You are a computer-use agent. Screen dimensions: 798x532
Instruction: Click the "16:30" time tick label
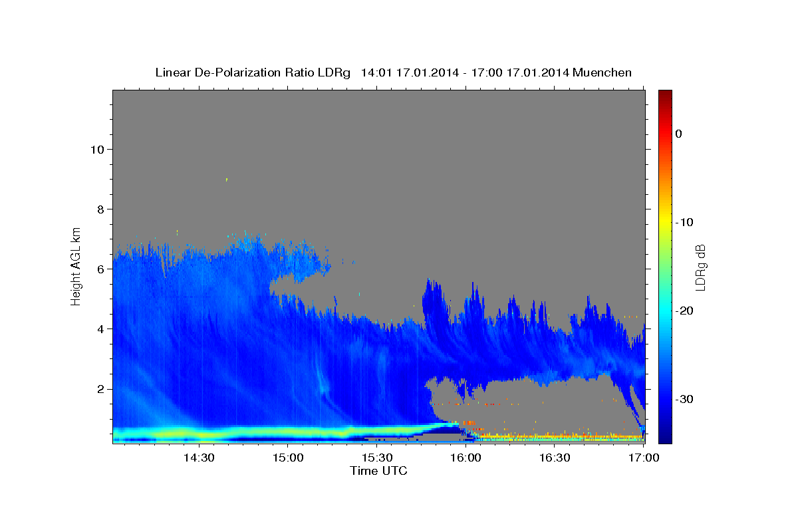(x=555, y=458)
